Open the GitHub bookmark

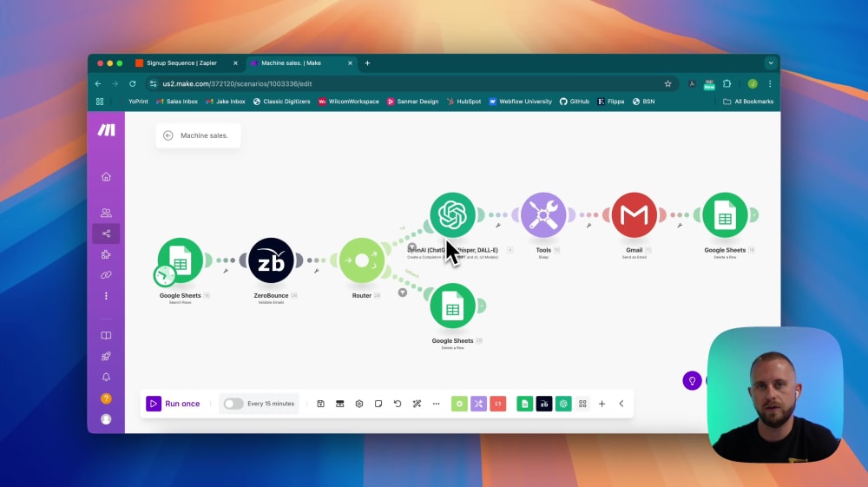coord(575,102)
